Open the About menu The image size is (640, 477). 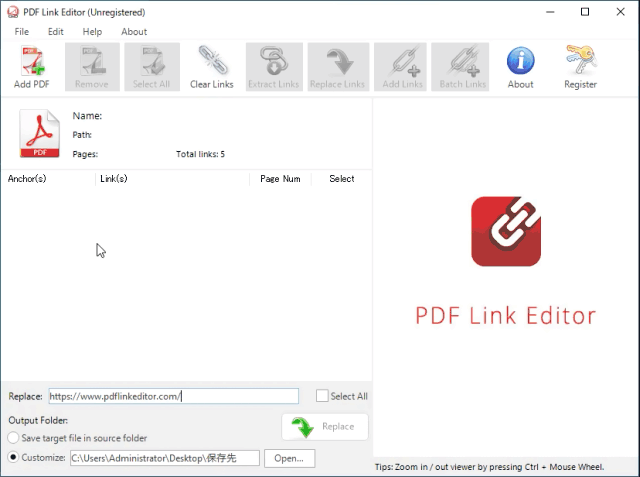coord(134,32)
